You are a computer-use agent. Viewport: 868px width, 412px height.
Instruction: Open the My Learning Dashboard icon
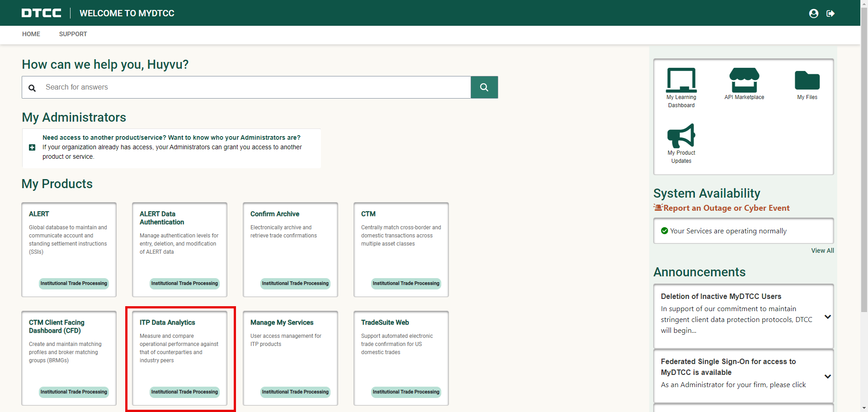[x=681, y=81]
